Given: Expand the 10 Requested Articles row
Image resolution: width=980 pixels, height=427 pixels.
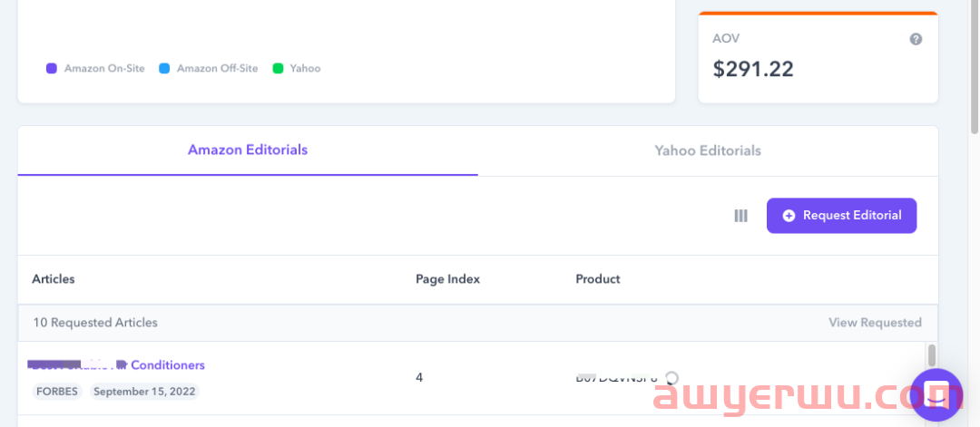Looking at the screenshot, I should click(x=95, y=323).
